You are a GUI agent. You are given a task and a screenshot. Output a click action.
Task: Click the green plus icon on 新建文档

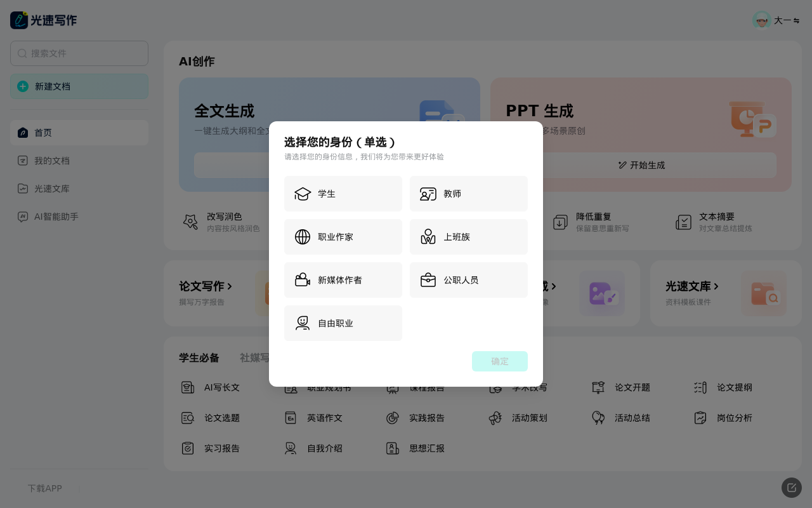[x=23, y=86]
